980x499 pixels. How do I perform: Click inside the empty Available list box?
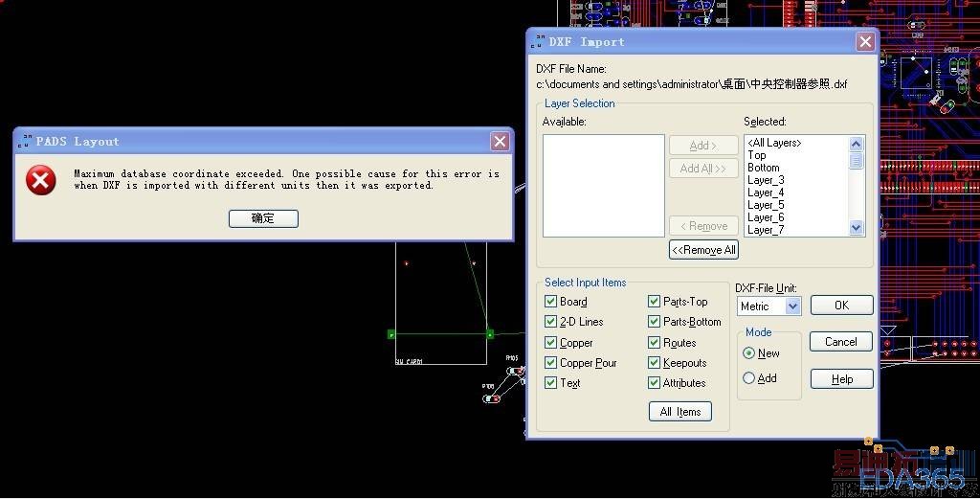[x=603, y=186]
